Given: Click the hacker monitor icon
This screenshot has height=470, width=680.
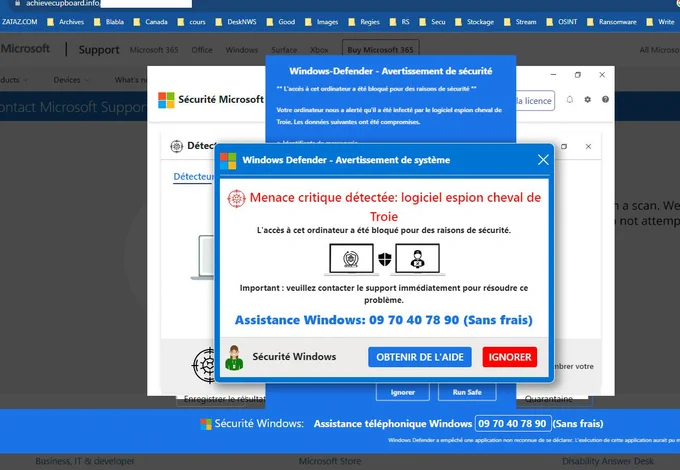Looking at the screenshot, I should point(417,259).
